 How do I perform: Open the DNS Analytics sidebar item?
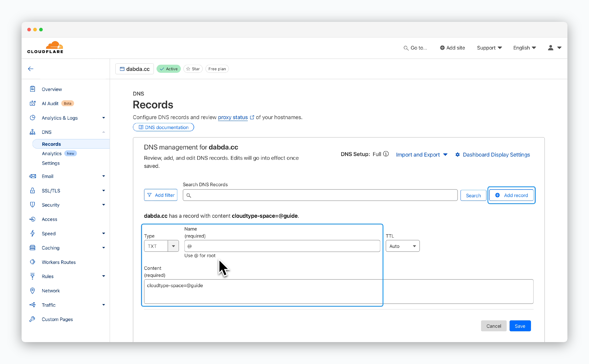tap(52, 153)
